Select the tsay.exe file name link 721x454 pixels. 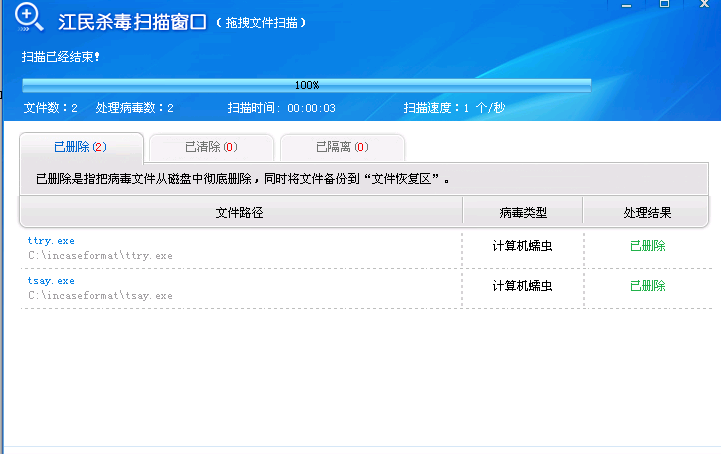pyautogui.click(x=51, y=281)
